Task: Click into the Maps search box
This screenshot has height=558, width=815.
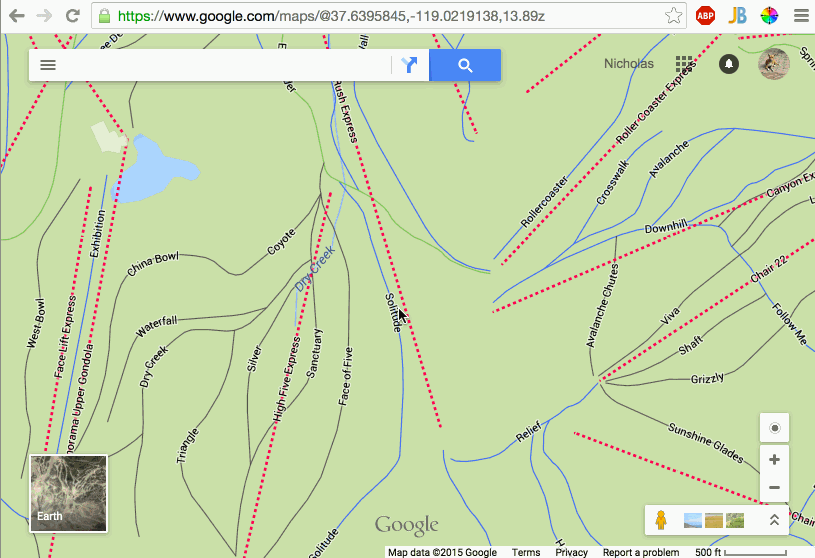Action: [x=224, y=65]
